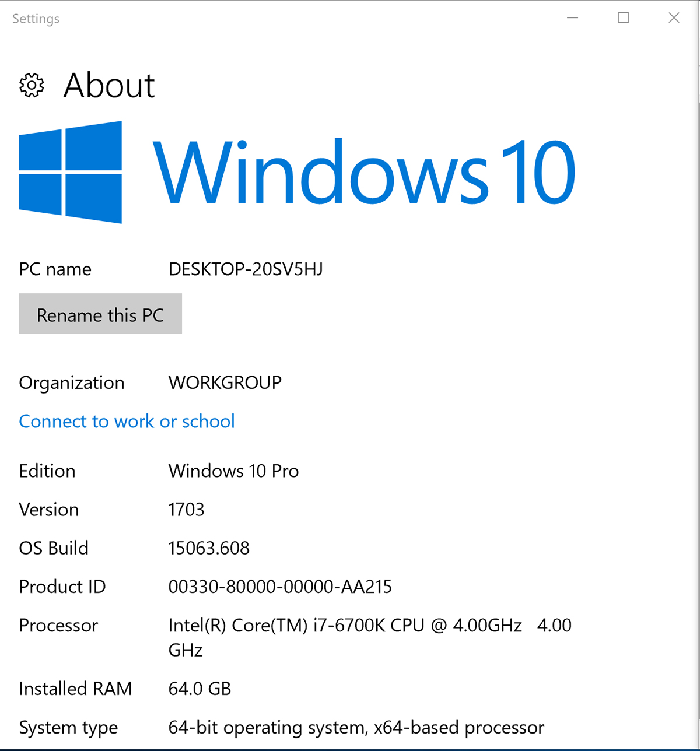Open Connect to work or school link
This screenshot has width=700, height=751.
[127, 421]
